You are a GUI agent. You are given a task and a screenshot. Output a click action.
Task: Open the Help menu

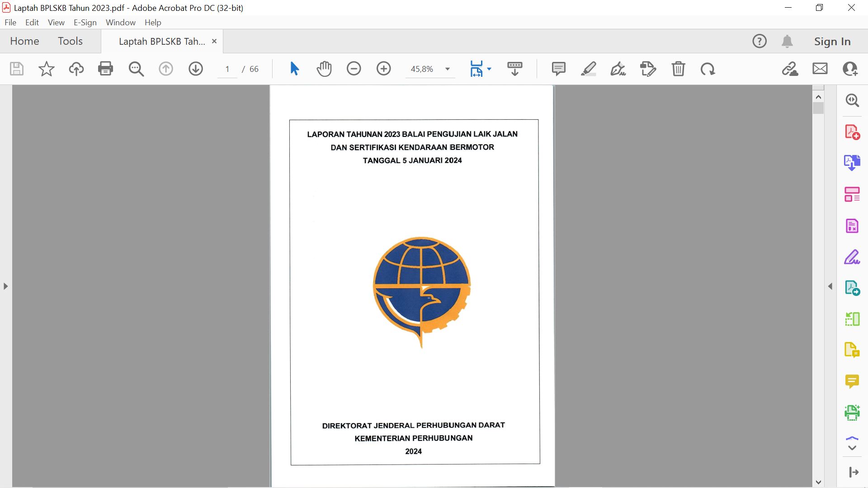[x=153, y=22]
